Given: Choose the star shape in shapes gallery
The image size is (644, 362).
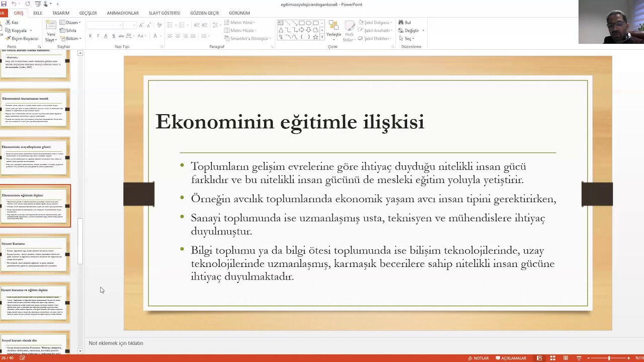Looking at the screenshot, I should pyautogui.click(x=315, y=37).
